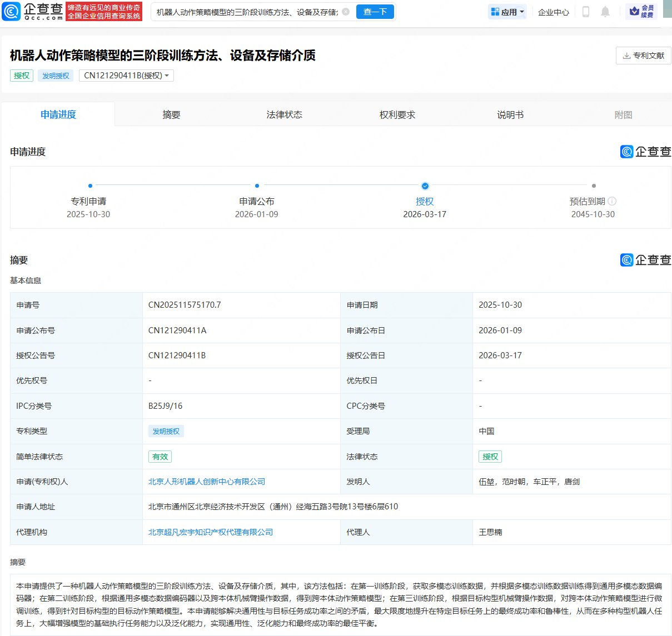Image resolution: width=672 pixels, height=636 pixels.
Task: Go to 企业中心
Action: coord(553,12)
